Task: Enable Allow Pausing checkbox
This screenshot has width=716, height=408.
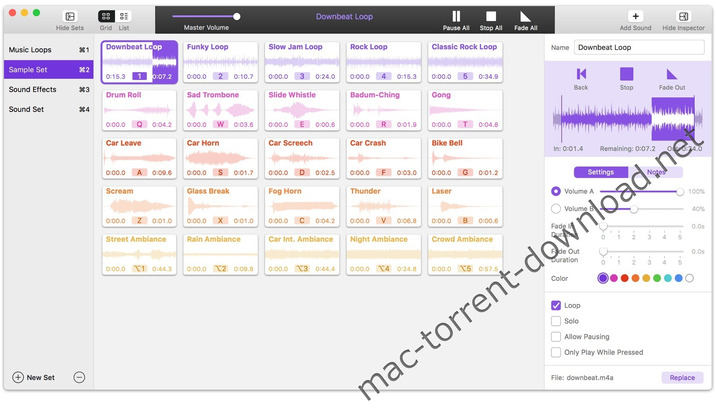Action: (556, 337)
